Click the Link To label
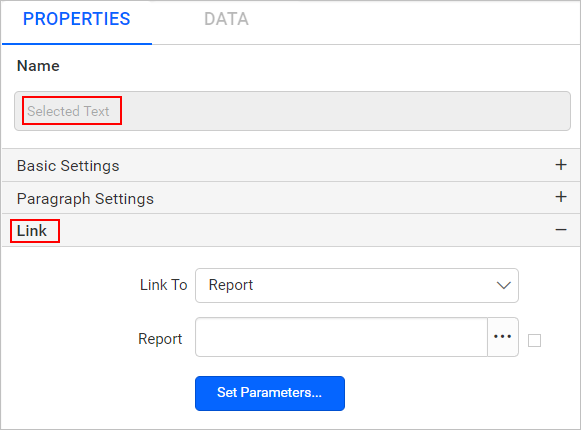This screenshot has width=581, height=430. point(163,285)
